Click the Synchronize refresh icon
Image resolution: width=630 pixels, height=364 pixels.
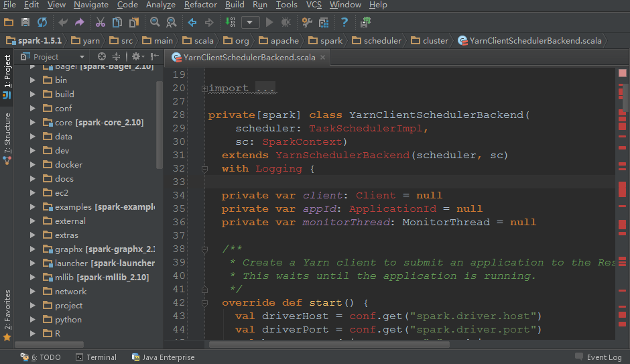click(42, 22)
